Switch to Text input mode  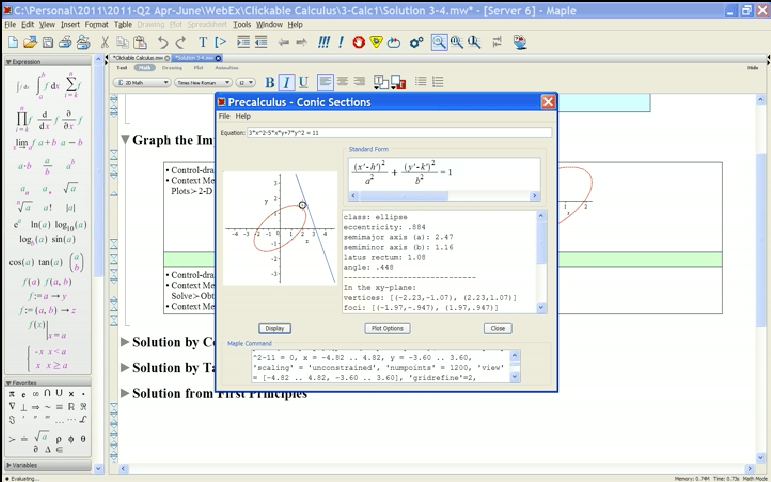pyautogui.click(x=121, y=68)
